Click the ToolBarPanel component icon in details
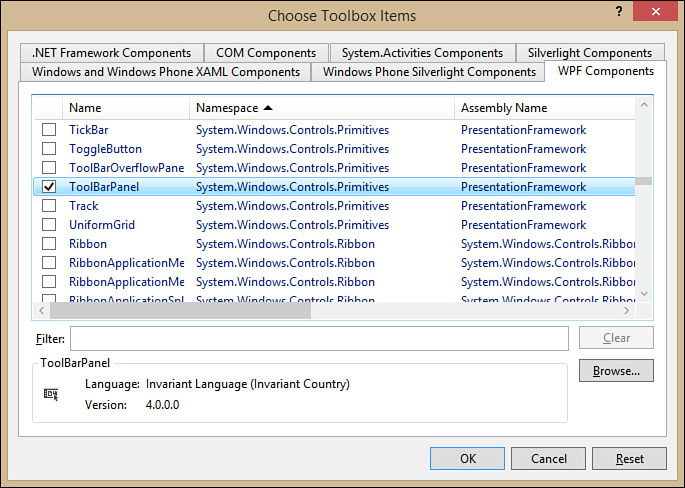Image resolution: width=685 pixels, height=488 pixels. pyautogui.click(x=51, y=394)
